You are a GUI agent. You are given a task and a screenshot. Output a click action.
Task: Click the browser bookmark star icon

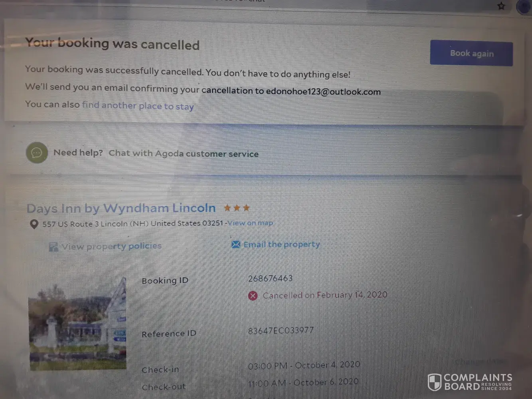click(x=501, y=6)
